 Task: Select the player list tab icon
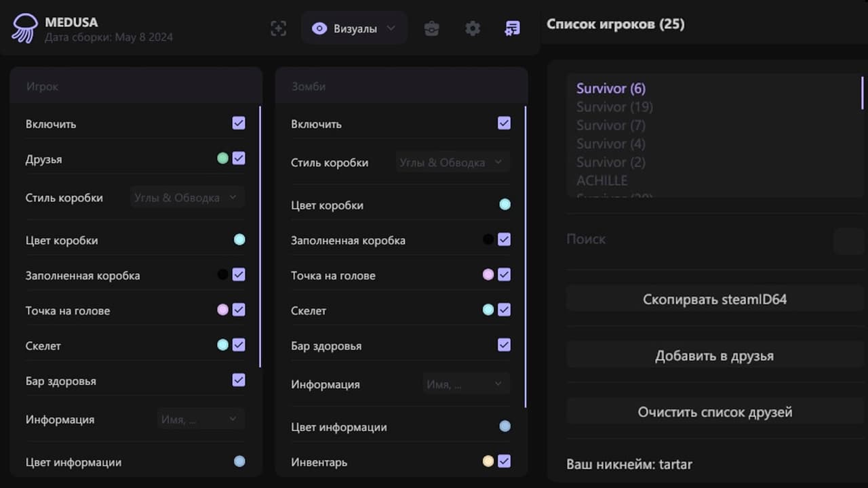pos(512,28)
